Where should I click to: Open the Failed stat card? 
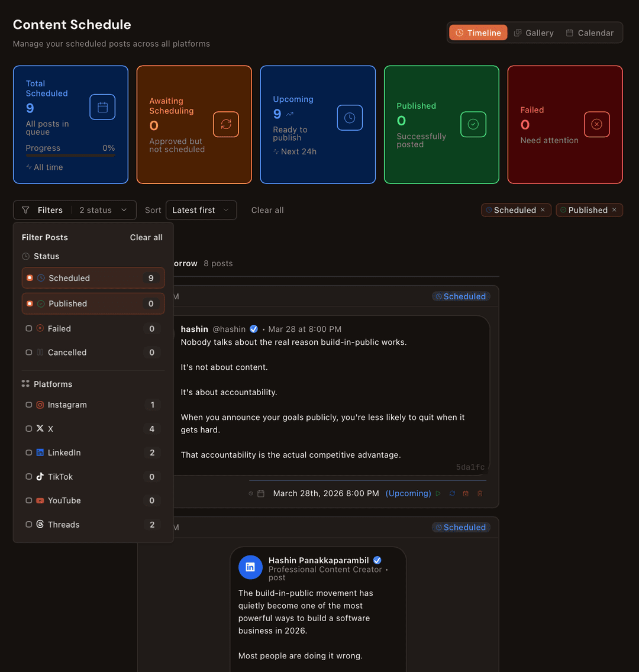(x=565, y=125)
